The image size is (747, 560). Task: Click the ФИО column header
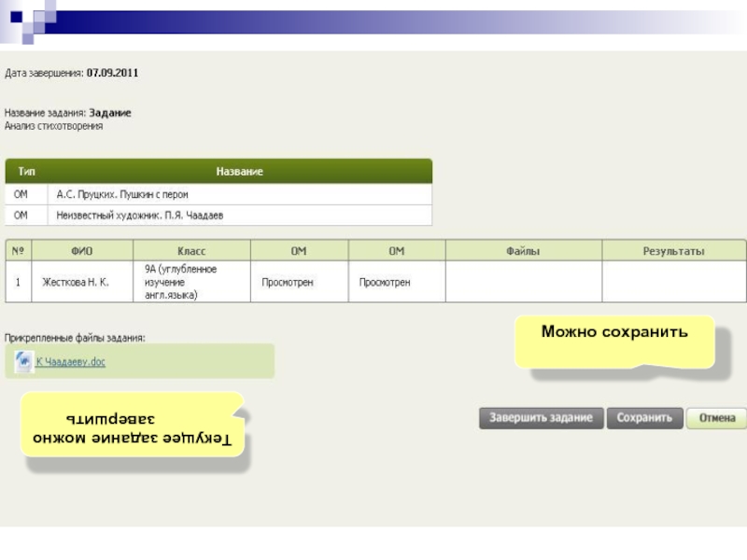(82, 251)
